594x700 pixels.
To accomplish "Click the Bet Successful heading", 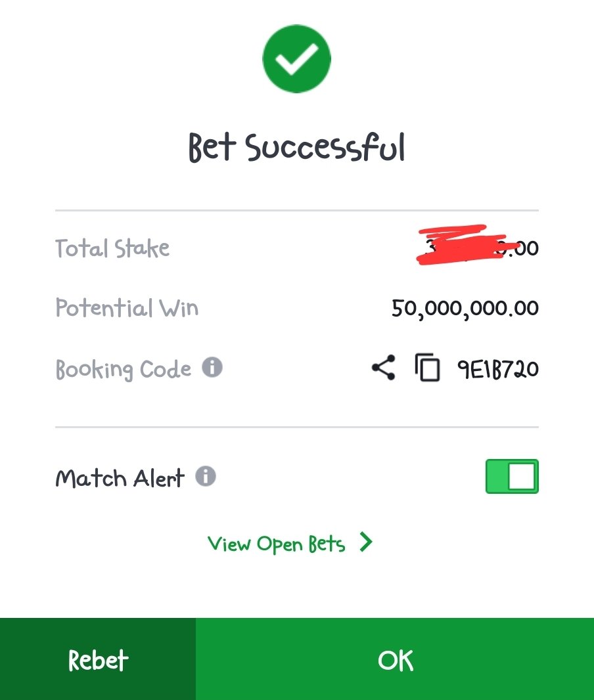I will click(296, 147).
